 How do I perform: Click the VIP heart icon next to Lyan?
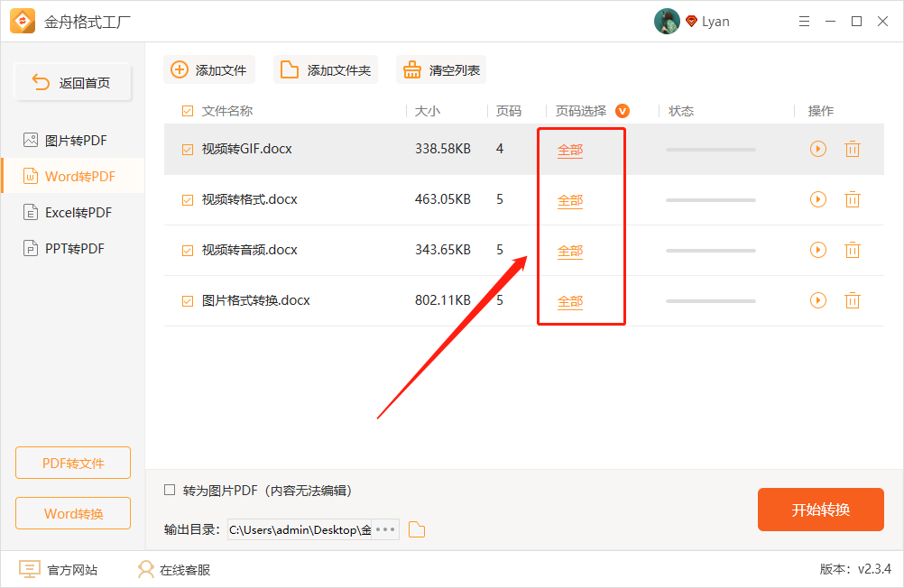coord(691,21)
